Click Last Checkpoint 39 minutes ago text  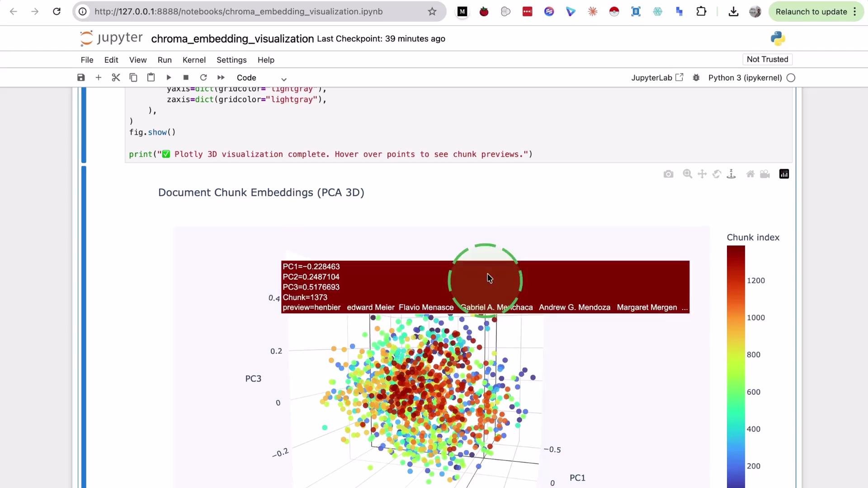click(x=381, y=39)
